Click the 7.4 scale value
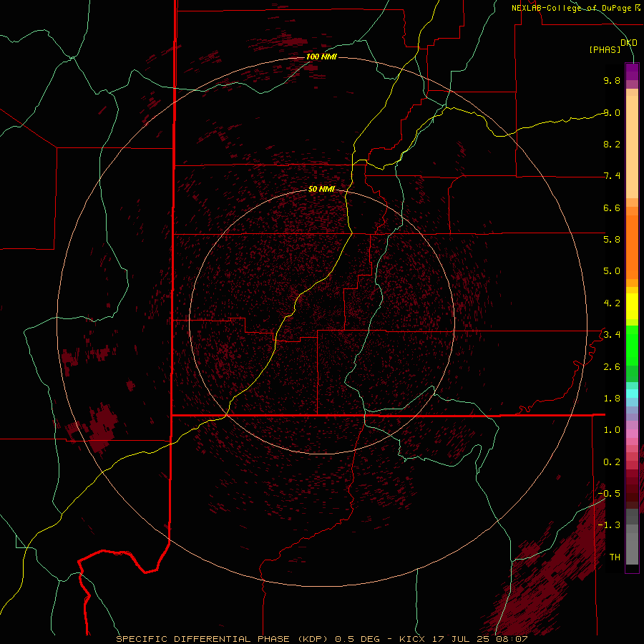 612,176
